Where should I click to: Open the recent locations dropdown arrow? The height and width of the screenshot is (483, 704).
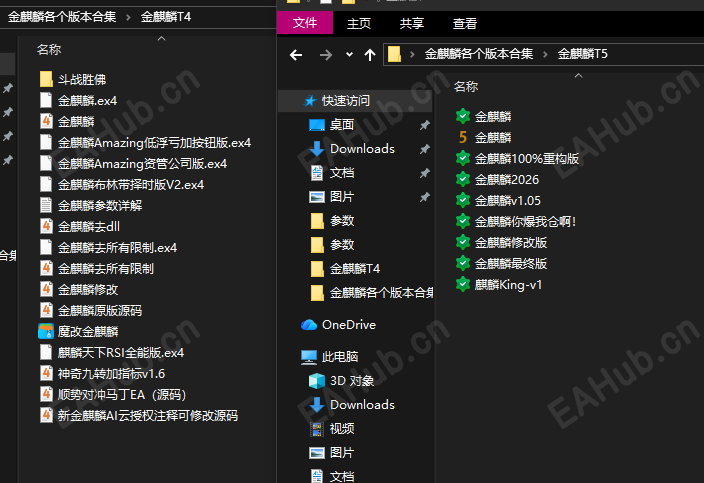(x=349, y=55)
